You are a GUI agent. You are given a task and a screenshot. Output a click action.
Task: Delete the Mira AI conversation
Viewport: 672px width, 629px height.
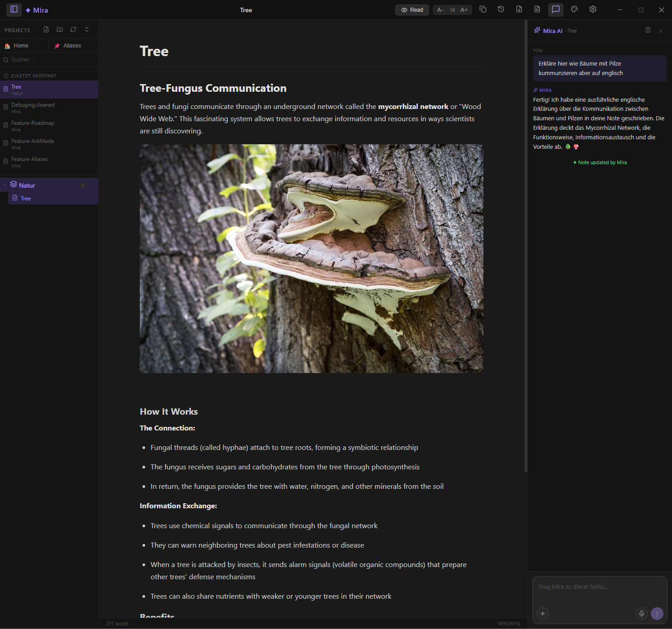pyautogui.click(x=648, y=30)
